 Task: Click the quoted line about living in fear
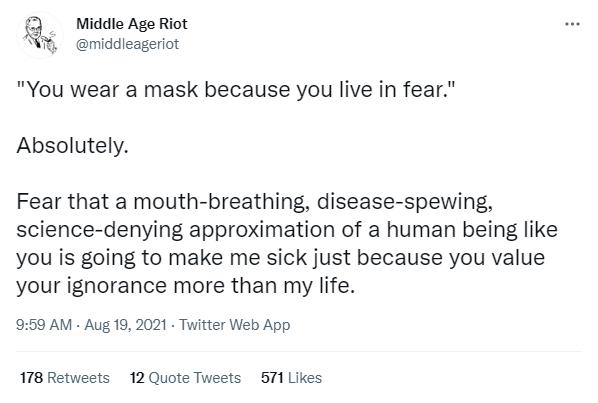click(236, 90)
